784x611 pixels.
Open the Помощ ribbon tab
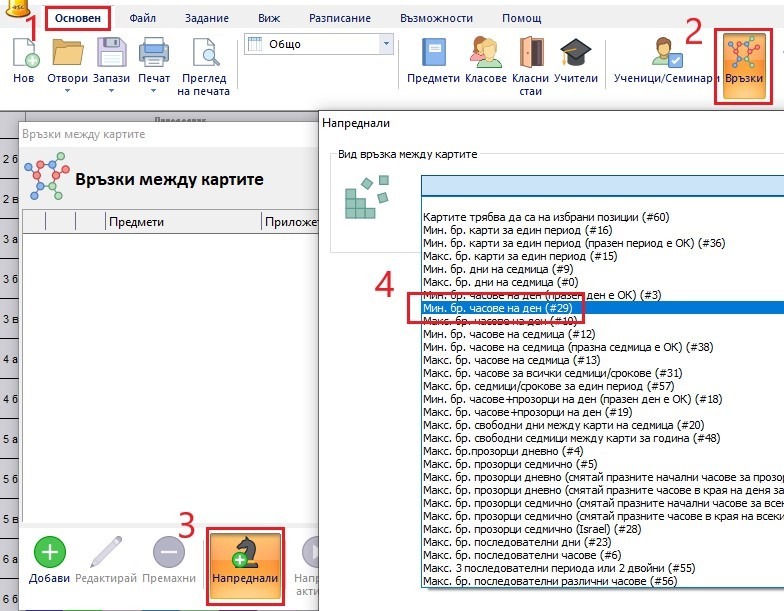[x=522, y=18]
